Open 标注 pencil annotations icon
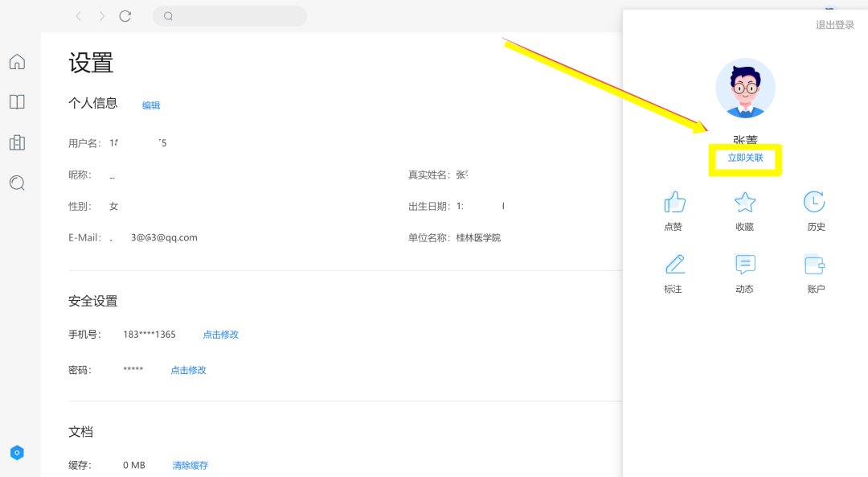Screen dimensions: 868x477 674,265
